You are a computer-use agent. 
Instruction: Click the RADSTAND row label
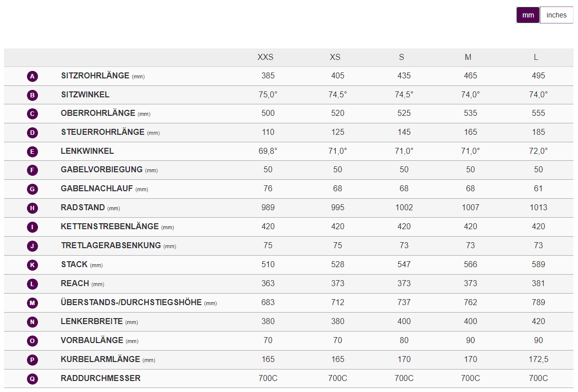83,207
